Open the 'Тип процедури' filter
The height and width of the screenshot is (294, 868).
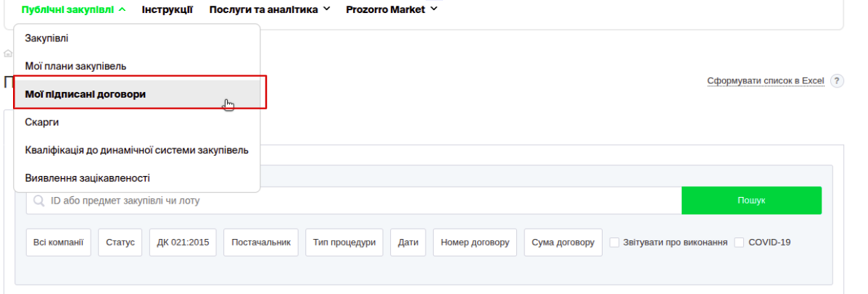click(344, 243)
